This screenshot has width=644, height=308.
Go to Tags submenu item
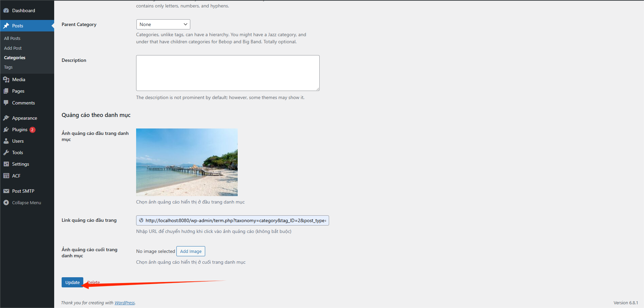click(x=8, y=67)
